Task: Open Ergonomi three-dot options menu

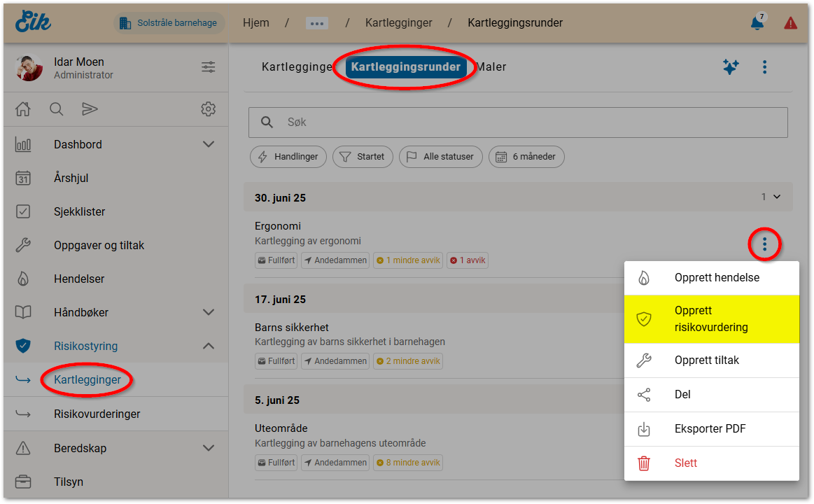Action: click(x=765, y=244)
